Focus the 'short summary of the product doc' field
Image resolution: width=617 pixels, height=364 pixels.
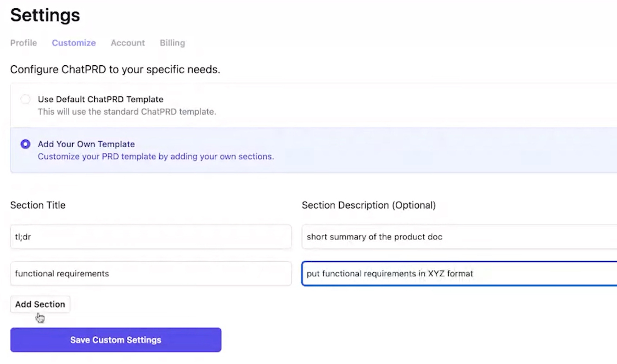click(458, 237)
